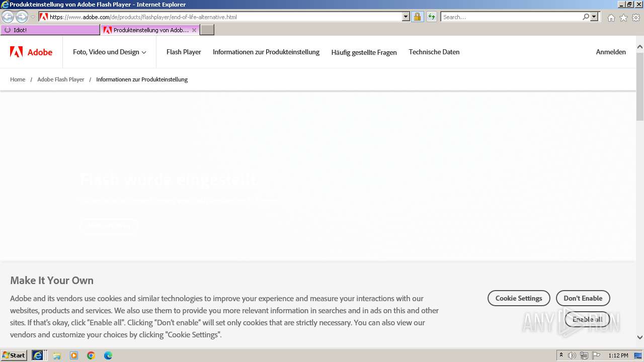Click the Adobe Flash Player breadcrumb

click(61, 79)
